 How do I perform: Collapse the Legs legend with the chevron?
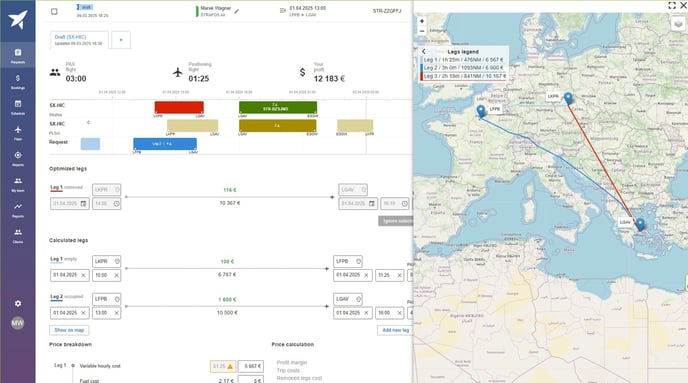pyautogui.click(x=423, y=51)
